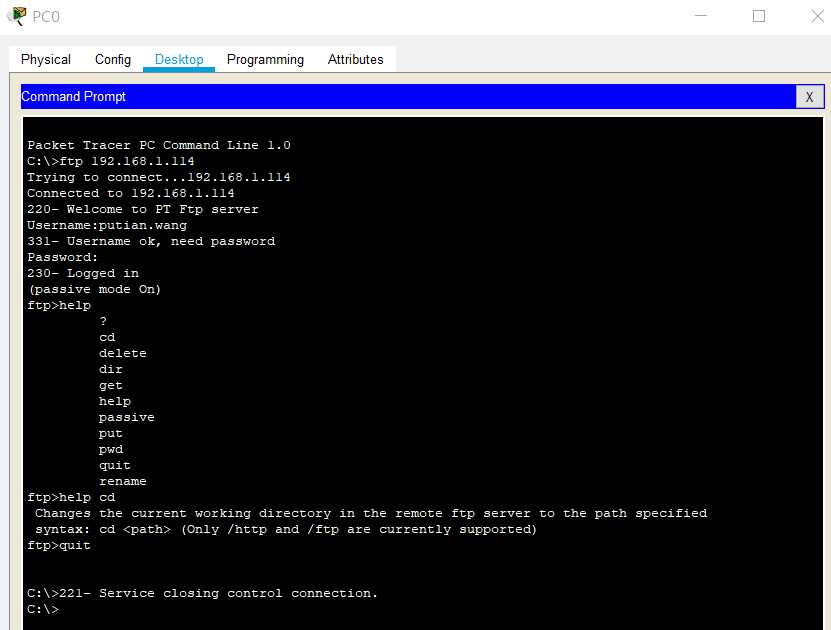Click 'Trying to connect...192.168.1.114' line
This screenshot has width=831, height=630.
click(x=158, y=177)
